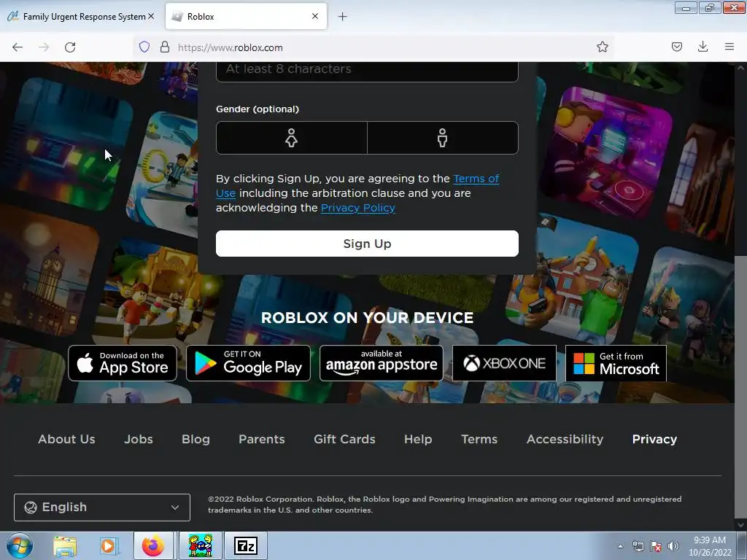747x560 pixels.
Task: Open the cartoon characters taskbar app
Action: (x=201, y=545)
